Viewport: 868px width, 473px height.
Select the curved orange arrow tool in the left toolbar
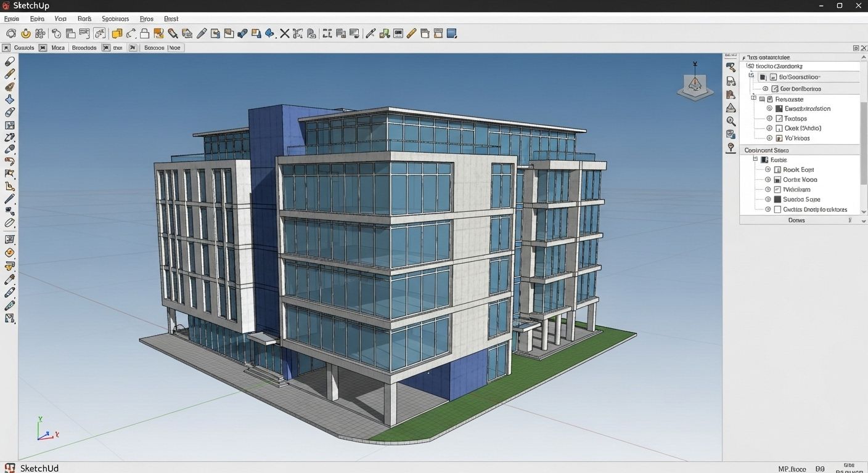[10, 161]
